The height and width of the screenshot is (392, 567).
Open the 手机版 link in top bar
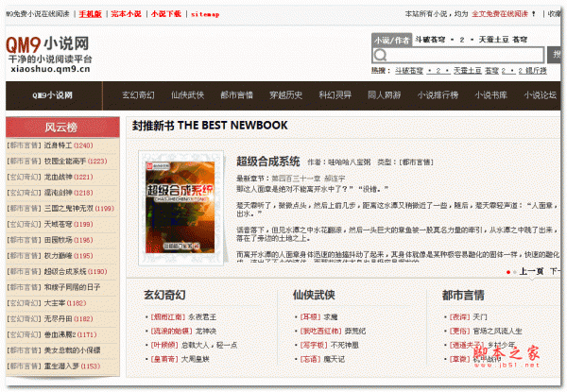pyautogui.click(x=91, y=14)
